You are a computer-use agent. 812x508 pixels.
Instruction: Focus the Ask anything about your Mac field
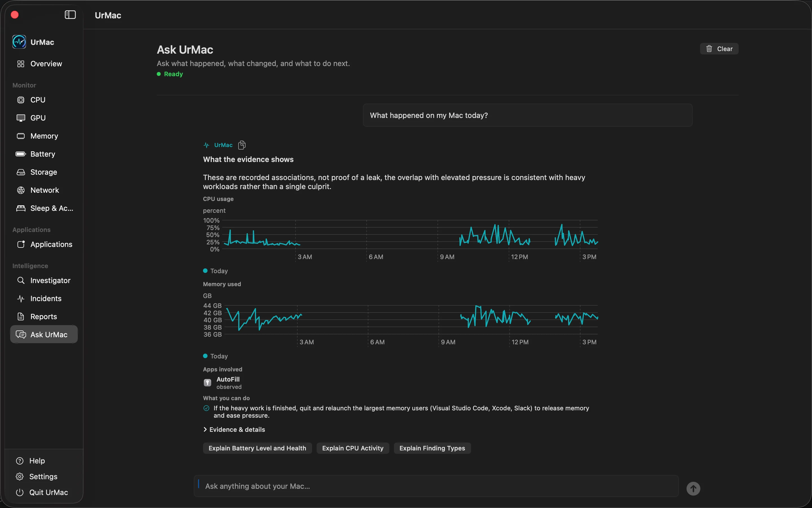point(436,486)
